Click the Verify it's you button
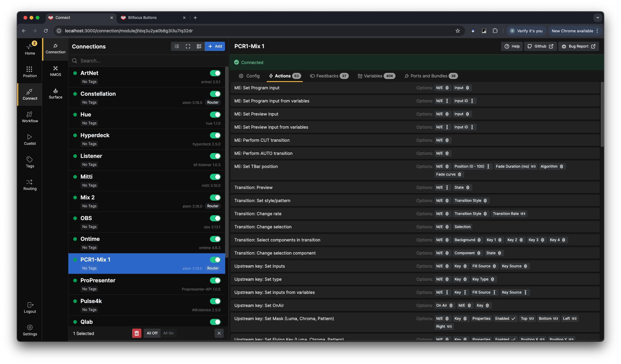This screenshot has width=621, height=364. (x=526, y=31)
